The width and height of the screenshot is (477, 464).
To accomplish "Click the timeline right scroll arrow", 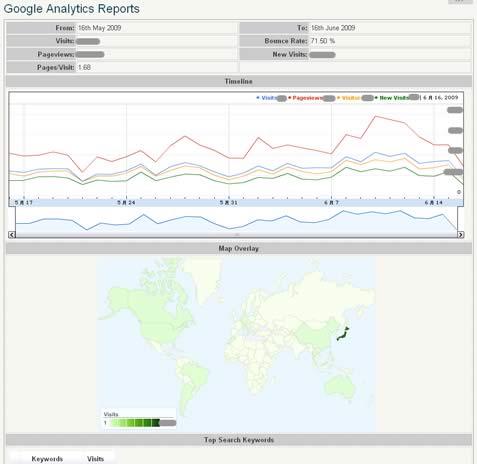I will 460,235.
